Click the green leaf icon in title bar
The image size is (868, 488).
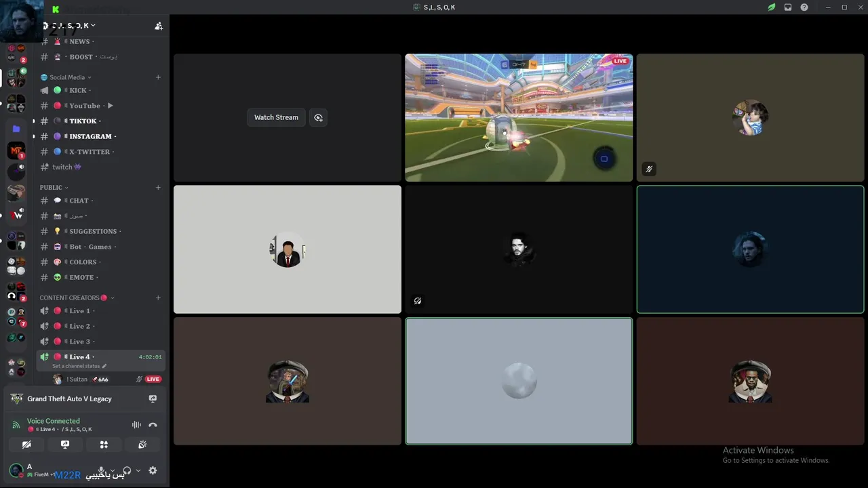772,7
